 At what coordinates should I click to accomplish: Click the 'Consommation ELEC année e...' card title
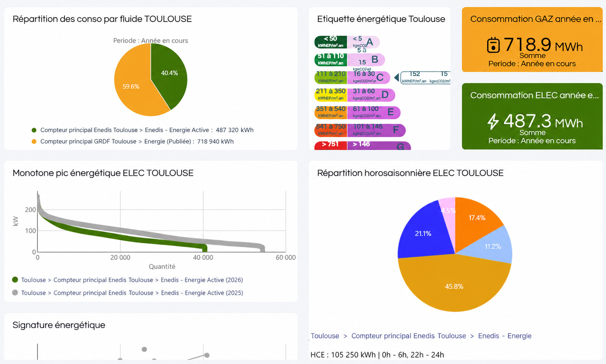click(534, 95)
